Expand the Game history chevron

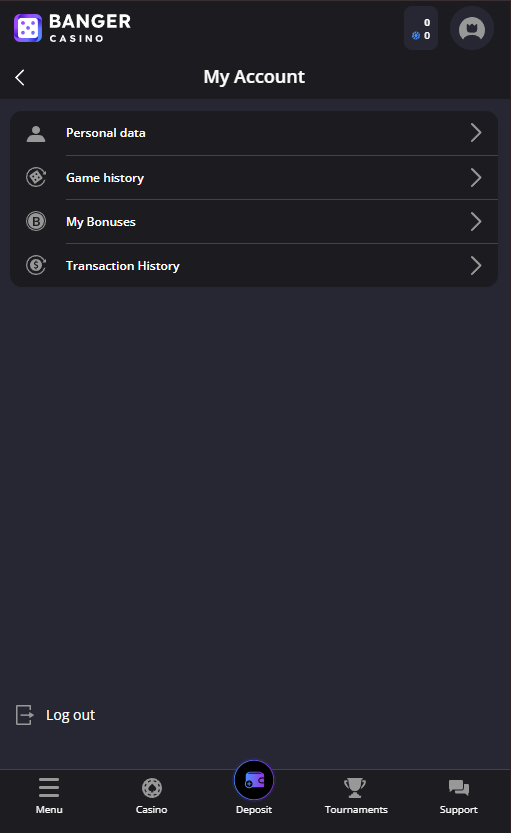pyautogui.click(x=476, y=177)
